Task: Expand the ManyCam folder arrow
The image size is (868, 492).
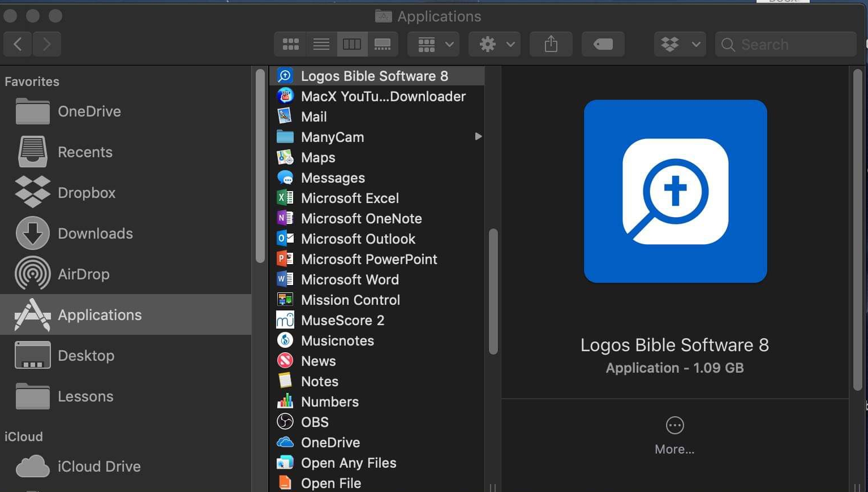Action: (x=478, y=136)
